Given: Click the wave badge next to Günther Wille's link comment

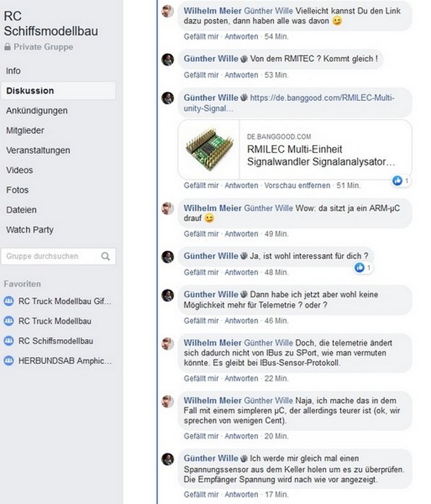Looking at the screenshot, I should pos(244,97).
